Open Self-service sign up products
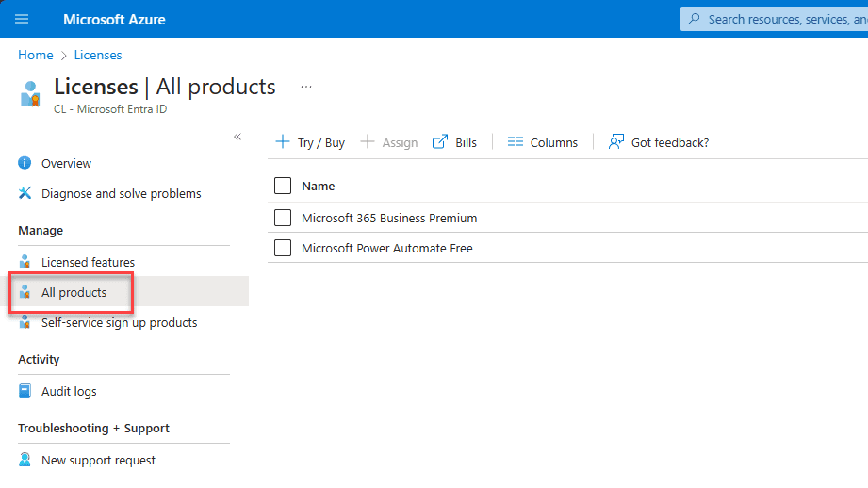Viewport: 868px width, 488px height. [x=119, y=322]
